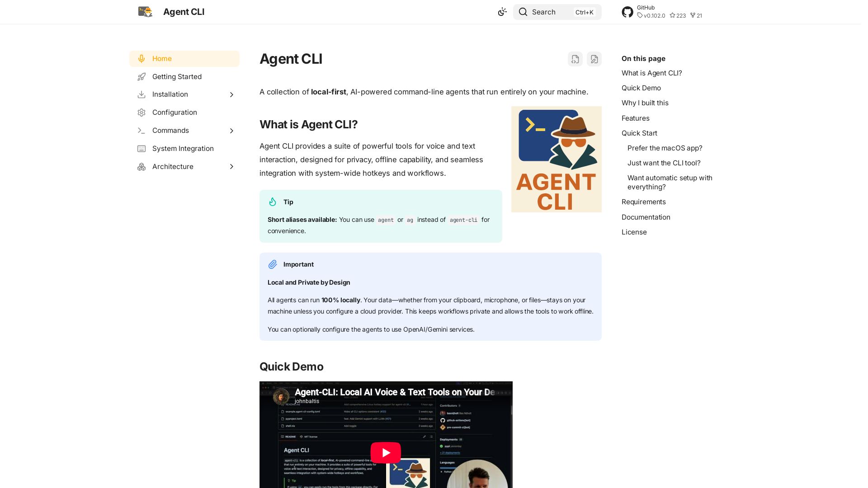Jump to 'Why I built this' section

[645, 103]
